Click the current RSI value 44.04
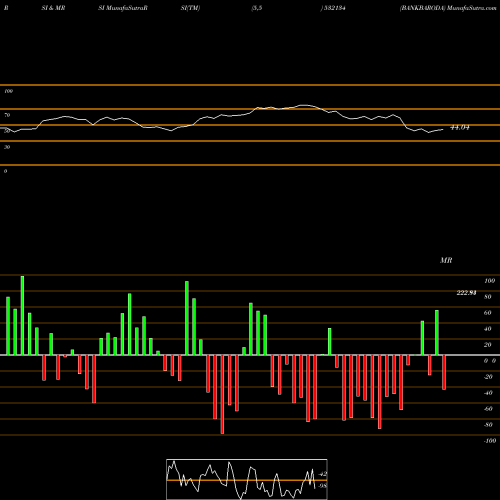The height and width of the screenshot is (500, 500). pos(460,127)
